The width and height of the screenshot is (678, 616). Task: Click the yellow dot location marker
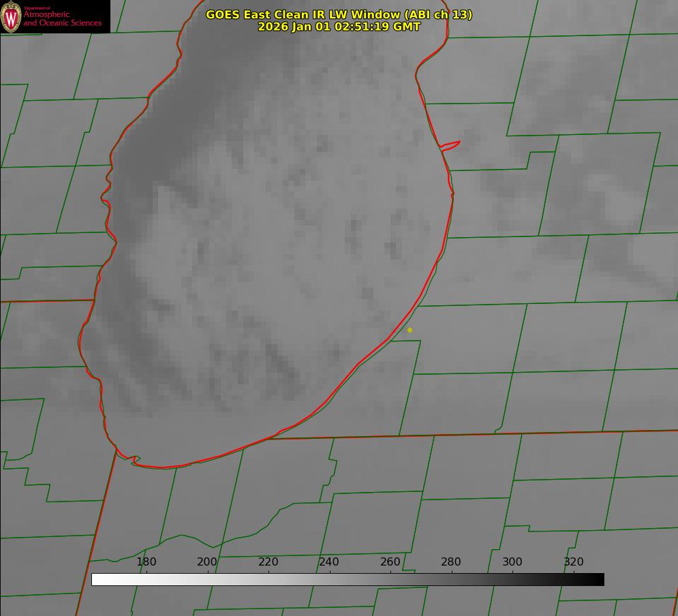(410, 330)
